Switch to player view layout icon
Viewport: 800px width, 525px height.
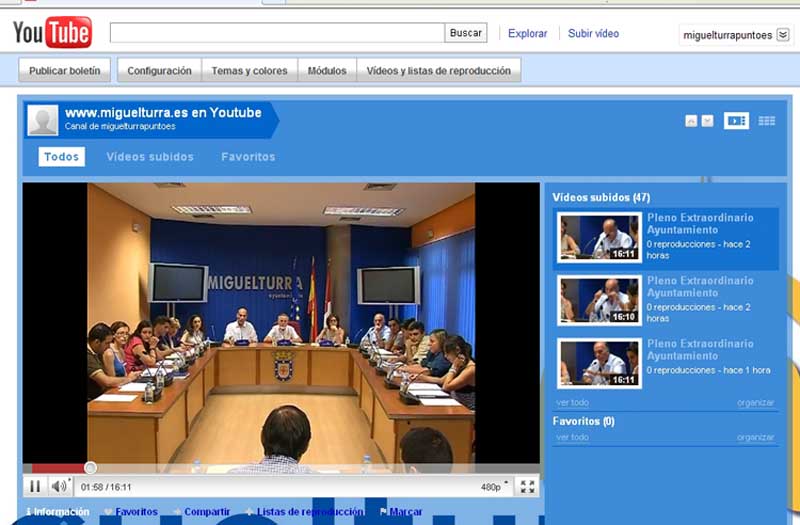736,120
